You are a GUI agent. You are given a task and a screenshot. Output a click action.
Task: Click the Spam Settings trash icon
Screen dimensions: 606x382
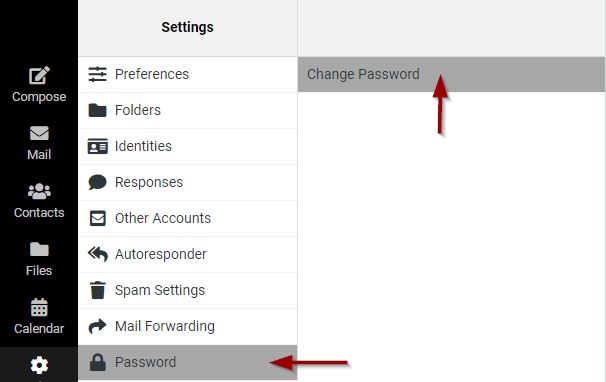click(97, 290)
